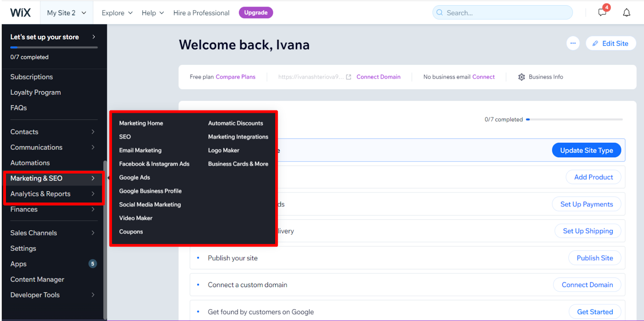Open the My Site 2 dropdown
Screen dimensions: 644x321
(x=67, y=13)
